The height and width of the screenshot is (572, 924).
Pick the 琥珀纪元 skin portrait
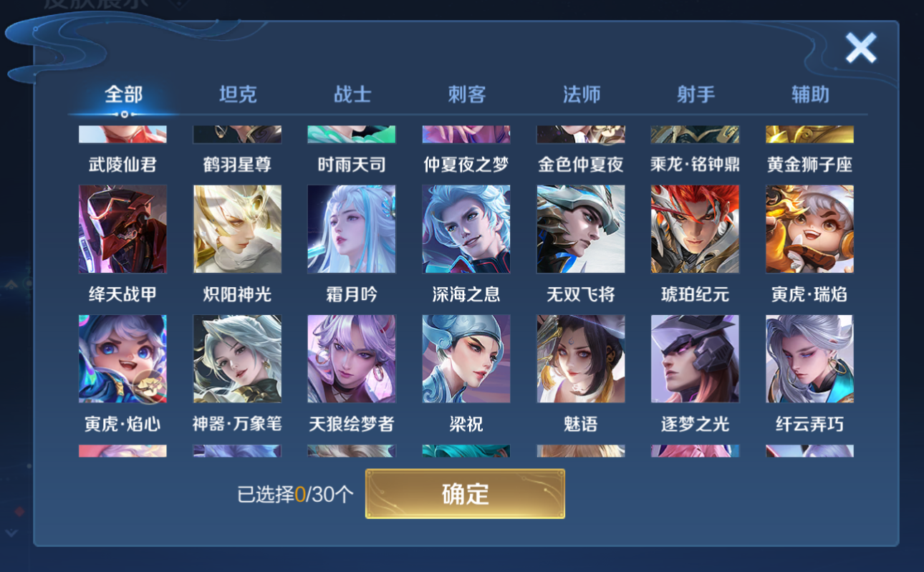pyautogui.click(x=696, y=229)
